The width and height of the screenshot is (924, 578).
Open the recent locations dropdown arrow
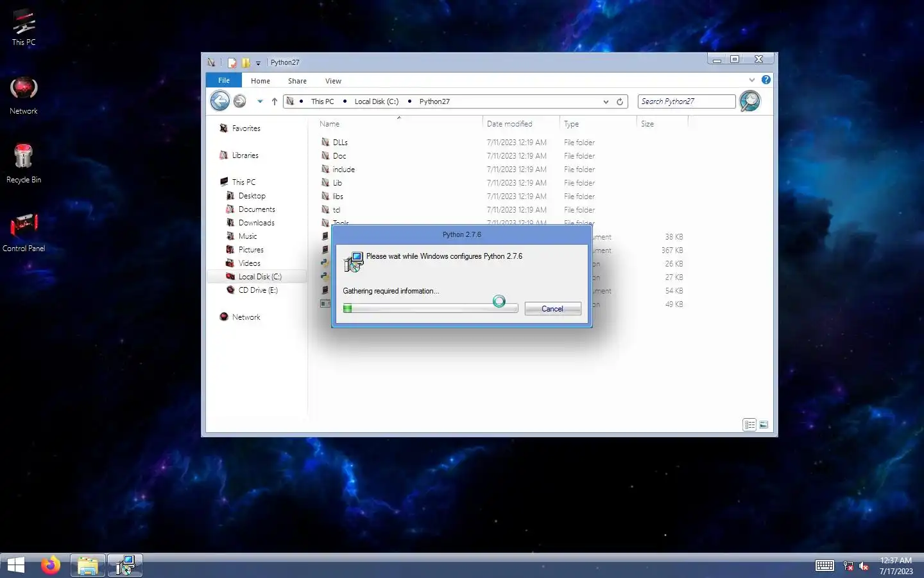coord(260,101)
